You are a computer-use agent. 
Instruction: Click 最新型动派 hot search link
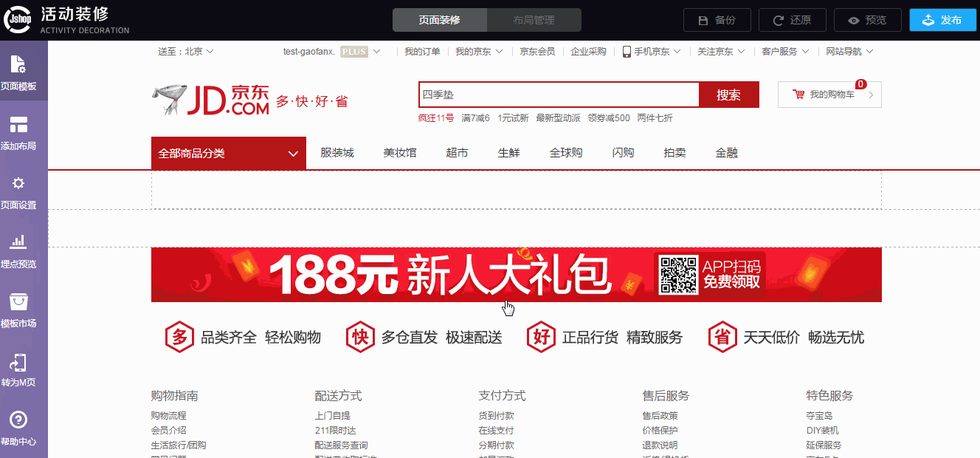558,118
